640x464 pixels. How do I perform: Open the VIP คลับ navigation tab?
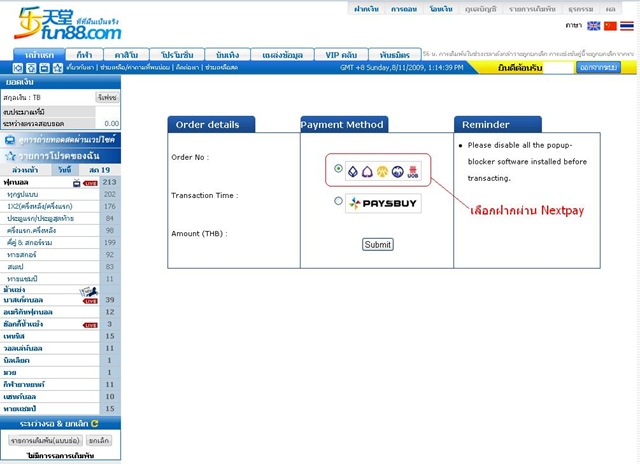point(341,55)
